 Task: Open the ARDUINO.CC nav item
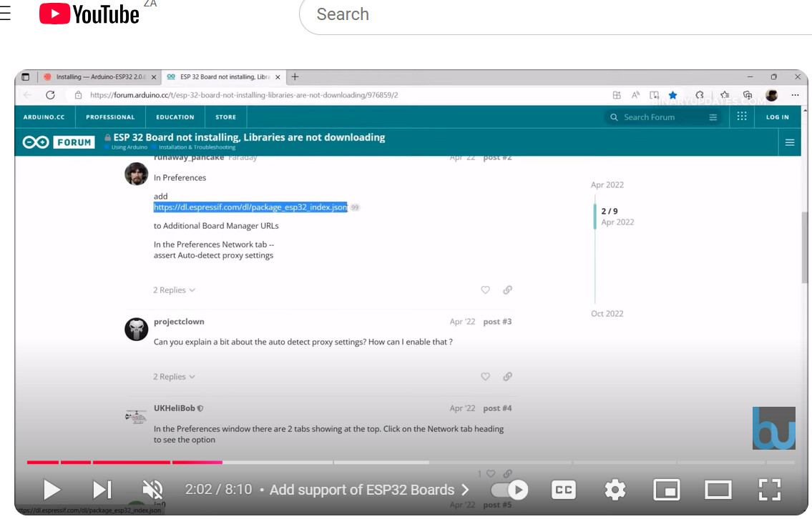pyautogui.click(x=44, y=117)
